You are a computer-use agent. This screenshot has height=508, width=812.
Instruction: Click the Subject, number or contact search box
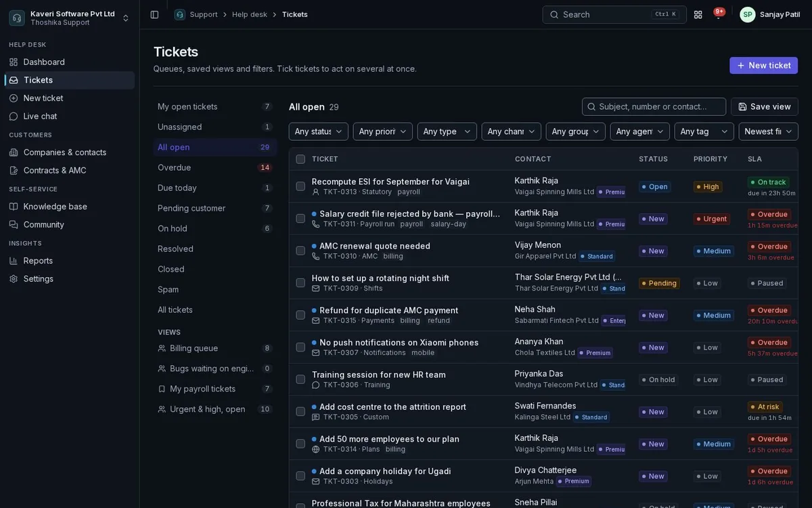(654, 106)
